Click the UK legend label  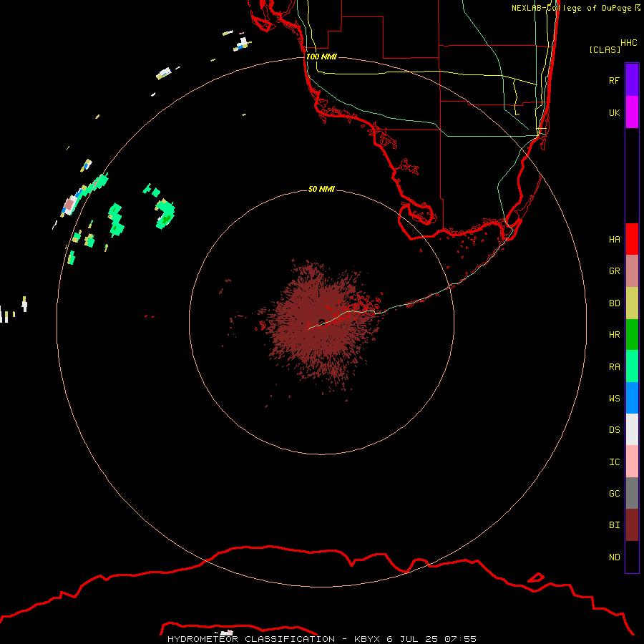click(x=615, y=112)
